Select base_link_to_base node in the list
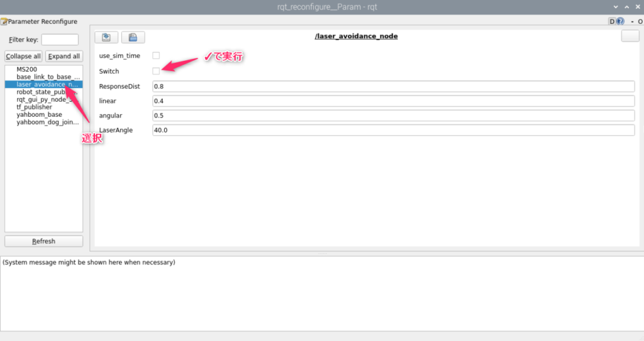644x341 pixels. pyautogui.click(x=48, y=77)
